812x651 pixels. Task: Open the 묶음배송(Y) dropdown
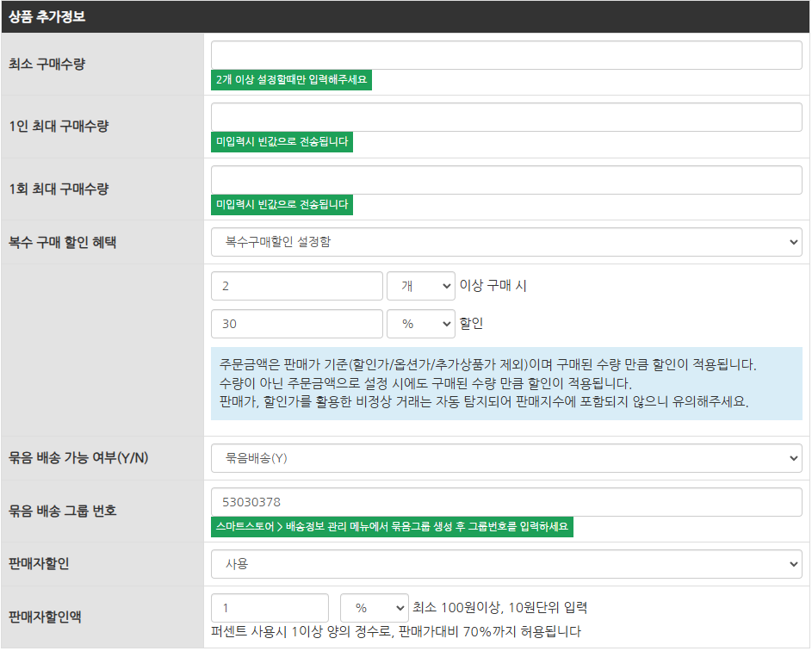pos(506,458)
